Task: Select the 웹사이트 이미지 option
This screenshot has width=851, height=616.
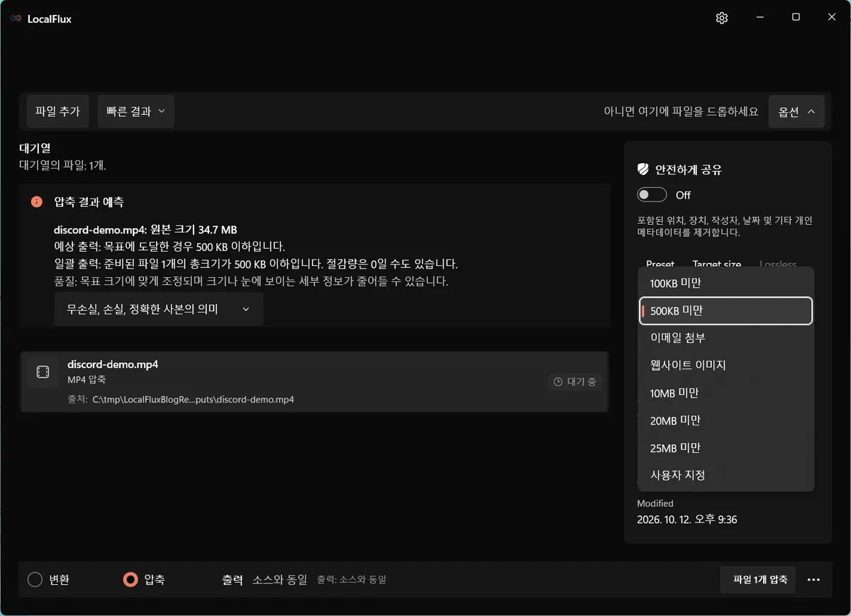Action: [725, 365]
